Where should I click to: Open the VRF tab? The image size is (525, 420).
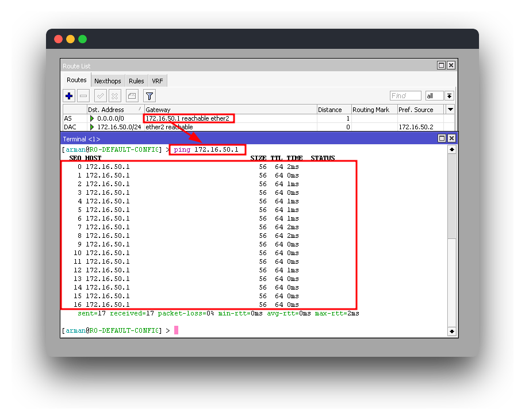pos(158,81)
